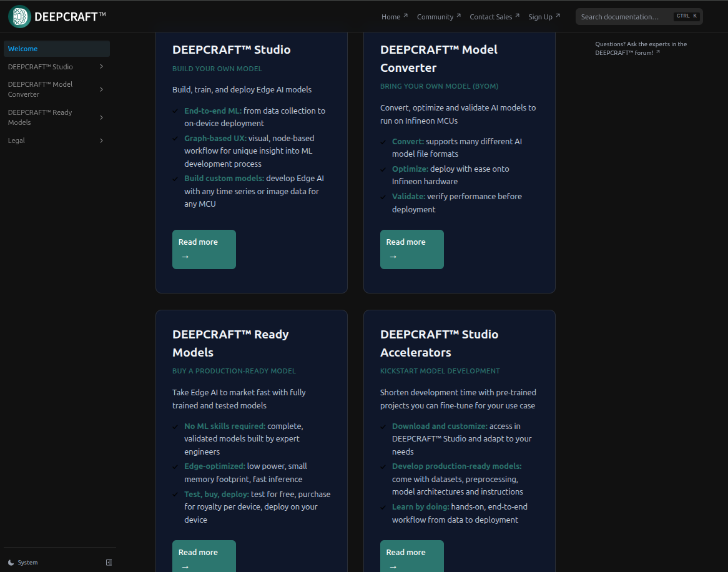Click checkmark icon beside Convert
Viewport: 728px width, 572px height.
point(383,142)
